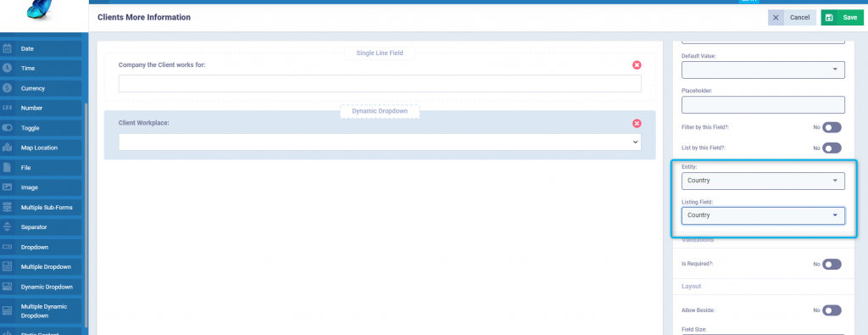The image size is (868, 335).
Task: Remove the Company the Client works for field
Action: coord(637,65)
